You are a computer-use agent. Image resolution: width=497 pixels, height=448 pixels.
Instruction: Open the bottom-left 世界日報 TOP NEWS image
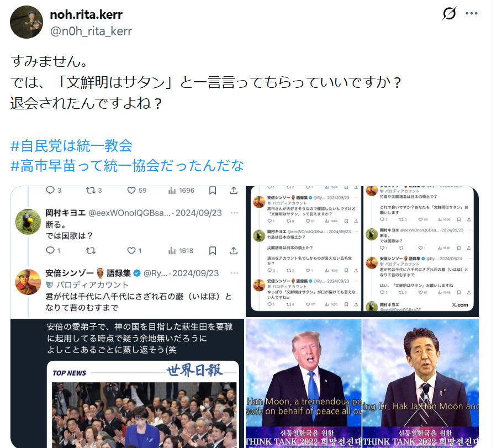click(127, 383)
